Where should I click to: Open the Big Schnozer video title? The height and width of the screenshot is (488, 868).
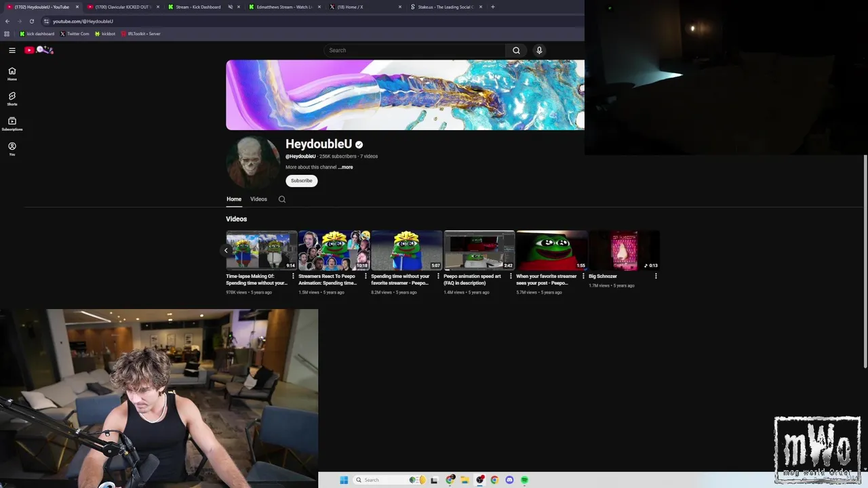[603, 277]
